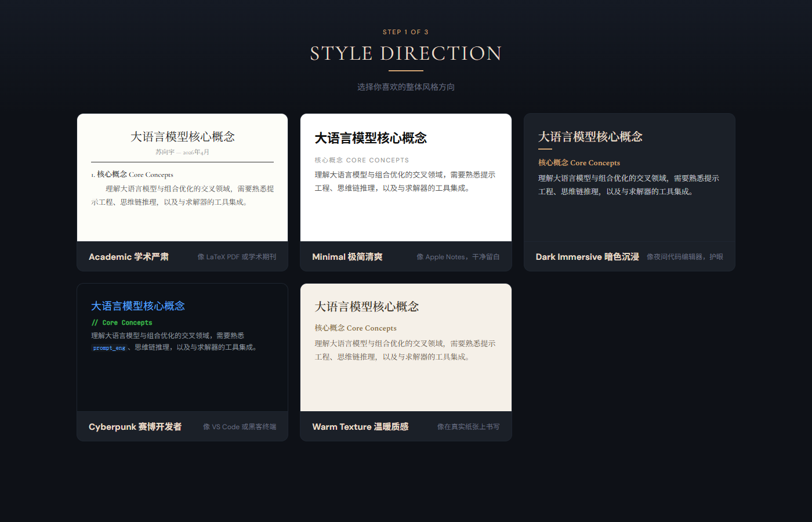Click the 苏向宇 — 2026年4月 author line
Viewport: 812px width, 522px height.
[182, 151]
